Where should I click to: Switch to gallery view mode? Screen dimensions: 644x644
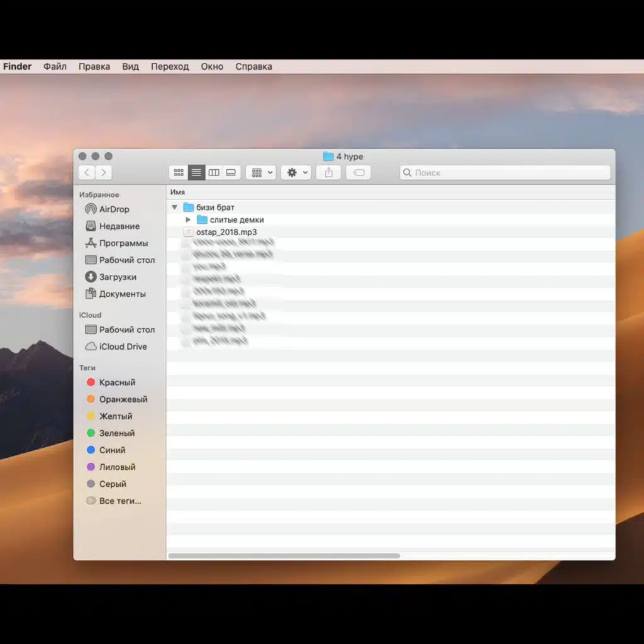231,172
